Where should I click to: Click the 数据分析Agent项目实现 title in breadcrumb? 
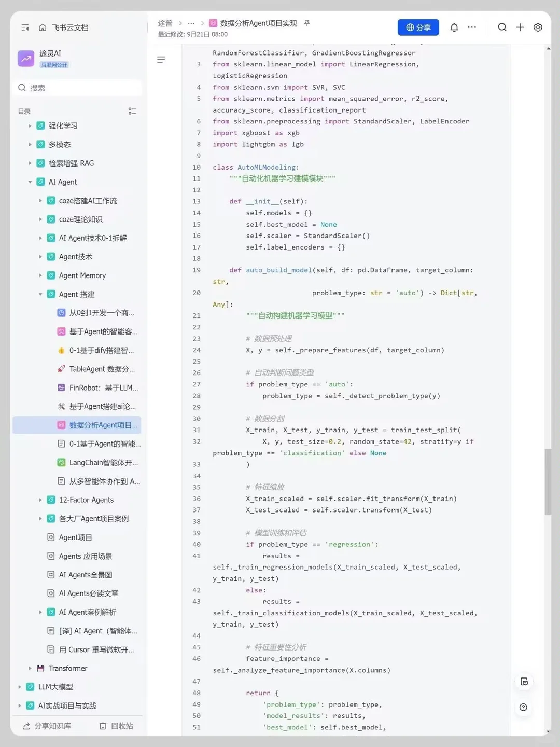[x=259, y=23]
